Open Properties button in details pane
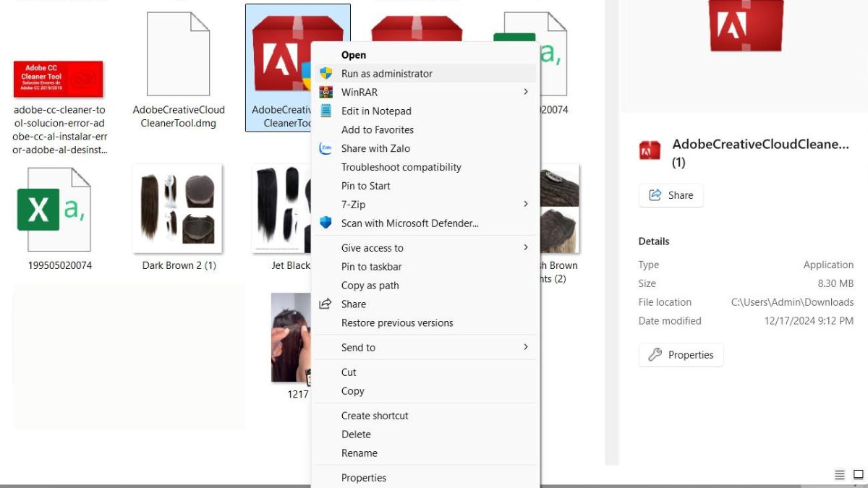The width and height of the screenshot is (868, 488). tap(681, 355)
